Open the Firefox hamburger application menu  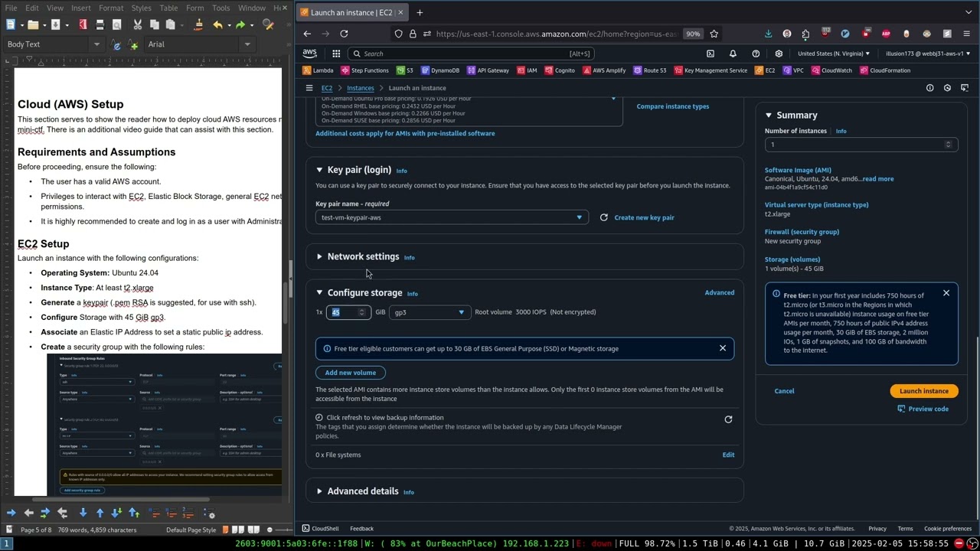point(967,34)
